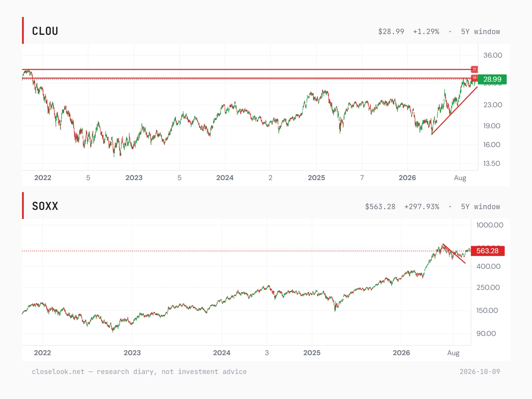
Task: Select the falling red trendline on SOXX chart
Action: pos(454,253)
